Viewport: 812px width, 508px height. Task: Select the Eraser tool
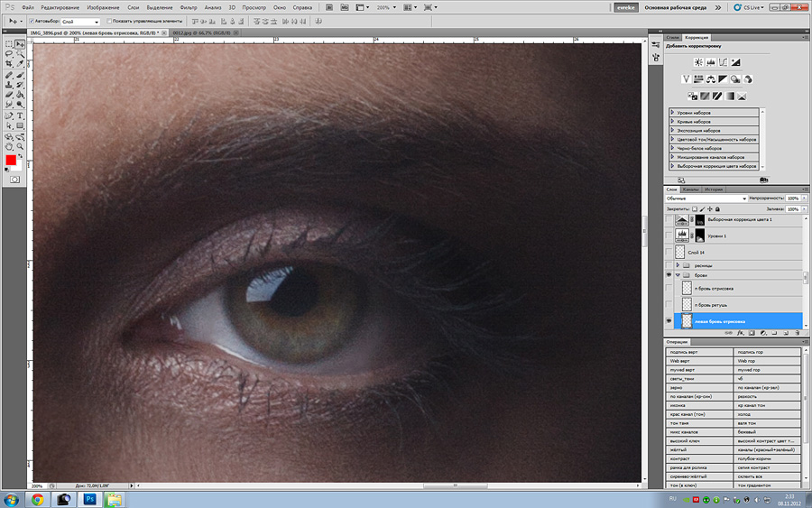9,95
